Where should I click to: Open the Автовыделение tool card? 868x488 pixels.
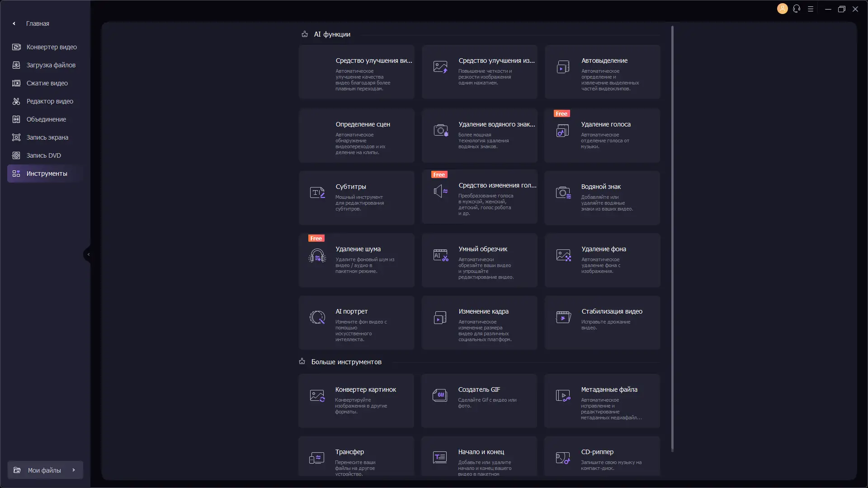coord(602,72)
